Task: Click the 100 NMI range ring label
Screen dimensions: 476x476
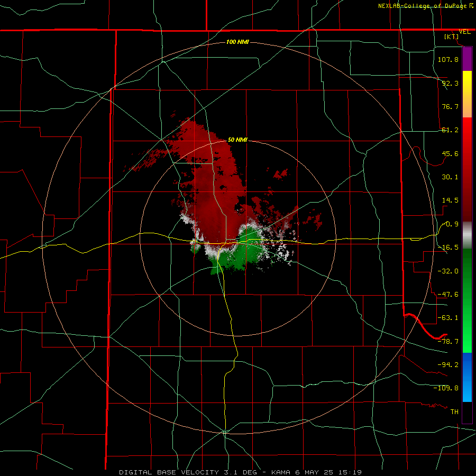Action: [237, 42]
